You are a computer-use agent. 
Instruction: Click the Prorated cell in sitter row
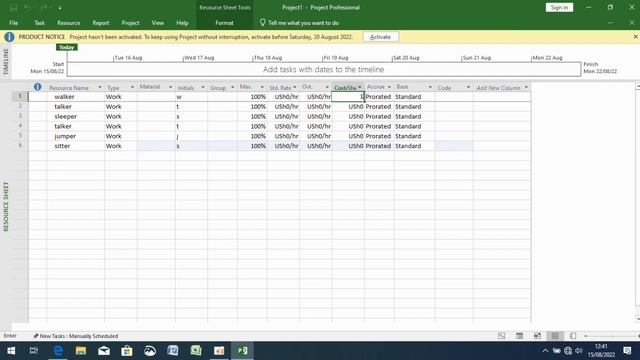click(x=379, y=146)
